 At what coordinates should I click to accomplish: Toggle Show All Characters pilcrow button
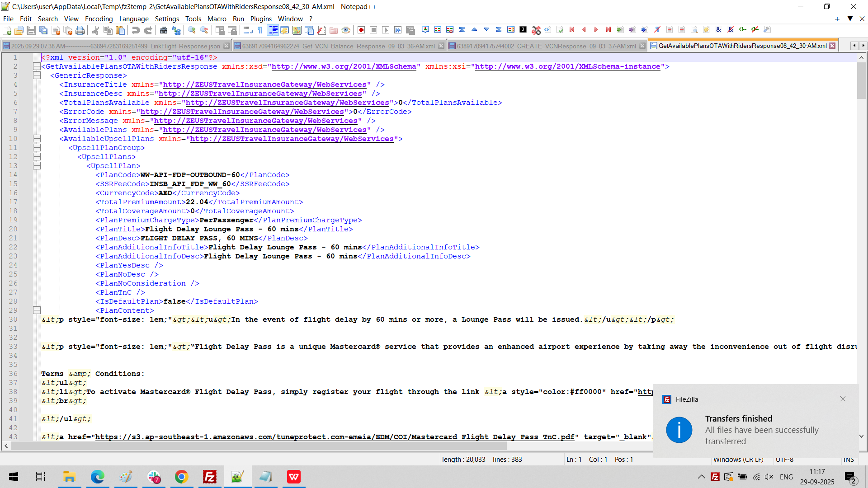pyautogui.click(x=260, y=30)
